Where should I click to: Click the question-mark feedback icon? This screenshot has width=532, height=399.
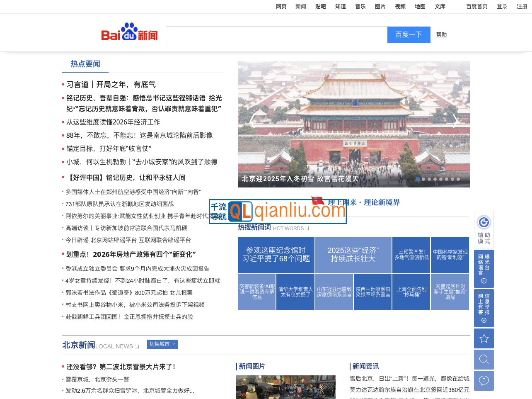click(x=484, y=381)
